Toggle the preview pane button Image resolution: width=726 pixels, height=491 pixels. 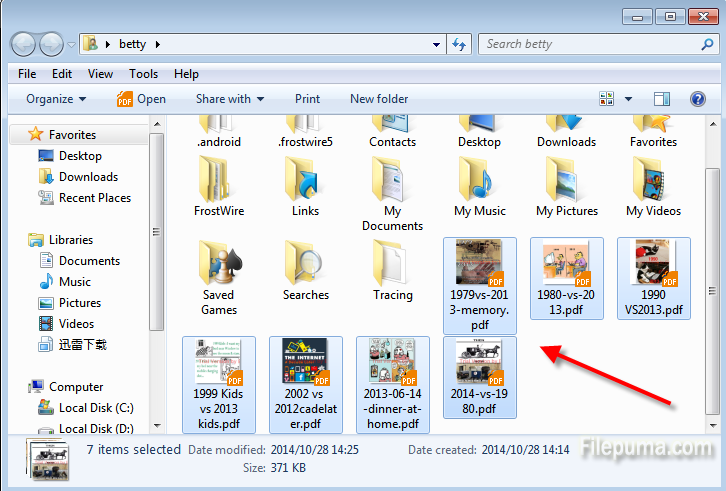click(x=661, y=99)
